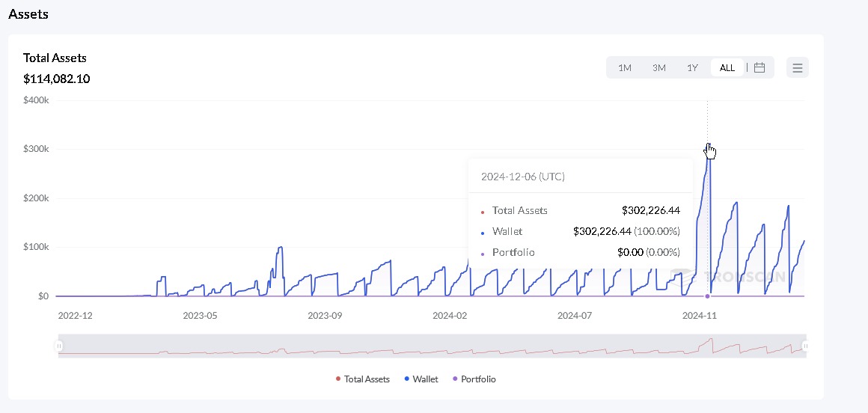This screenshot has height=413, width=868.
Task: Click the purple data point marker on the x-axis
Action: tap(707, 296)
